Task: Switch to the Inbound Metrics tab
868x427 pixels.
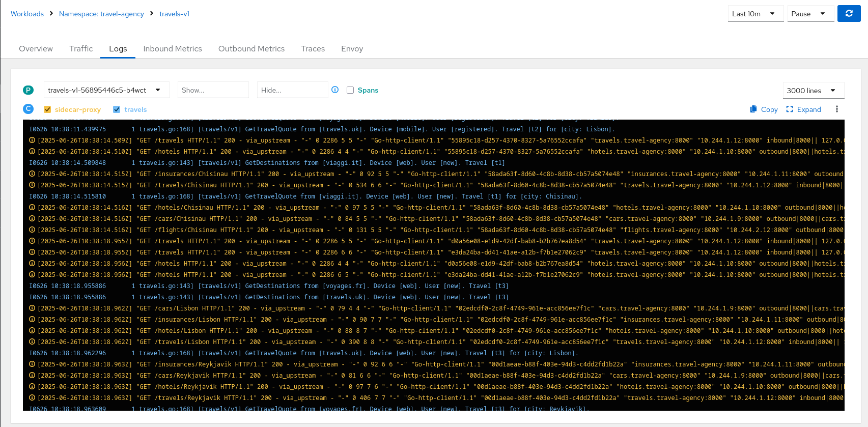Action: pyautogui.click(x=173, y=49)
